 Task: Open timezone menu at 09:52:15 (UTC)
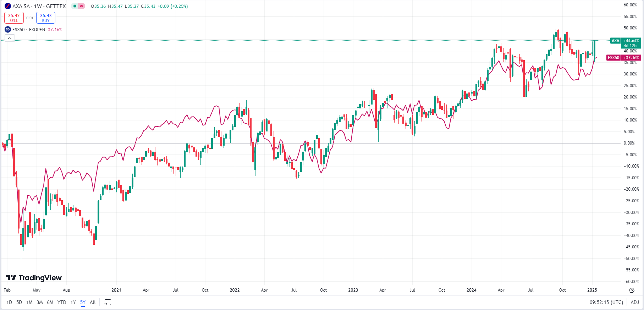606,302
